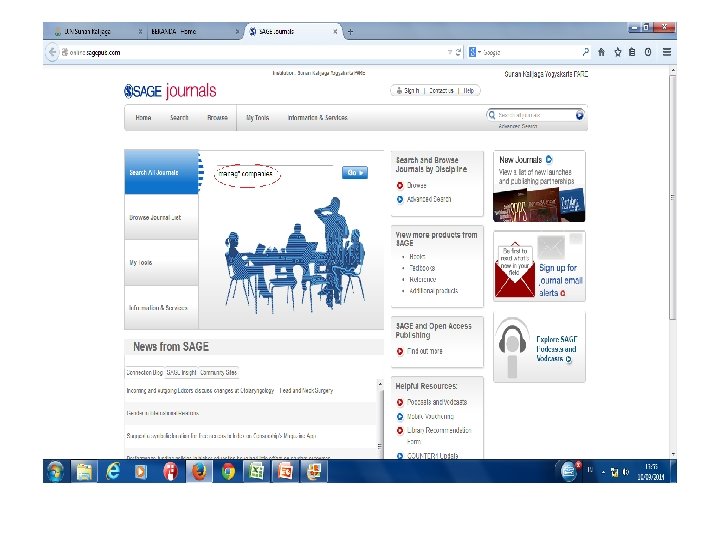Open the My Tools menu item
The height and width of the screenshot is (540, 720).
[x=258, y=118]
